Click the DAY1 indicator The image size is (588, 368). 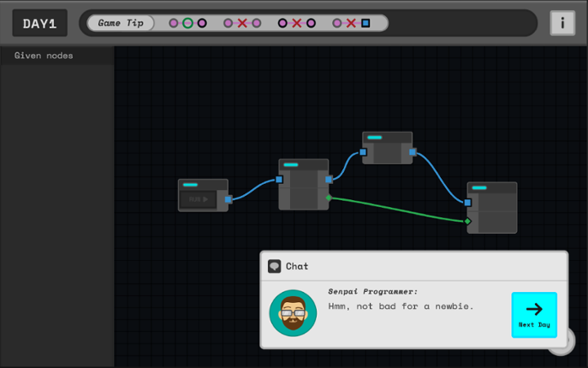[x=39, y=23]
